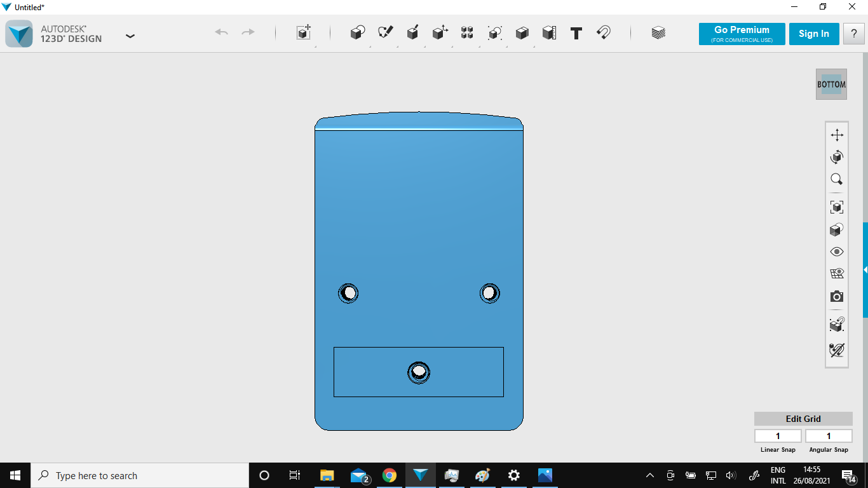The height and width of the screenshot is (488, 868).
Task: Toggle the Snap magnet tool
Action: point(604,33)
